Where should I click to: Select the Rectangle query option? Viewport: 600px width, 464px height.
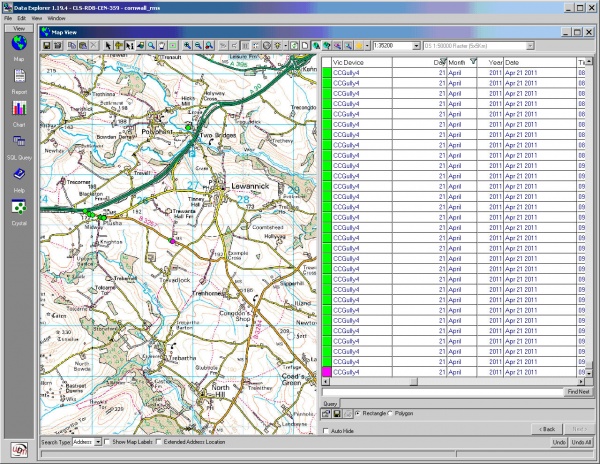(x=359, y=413)
